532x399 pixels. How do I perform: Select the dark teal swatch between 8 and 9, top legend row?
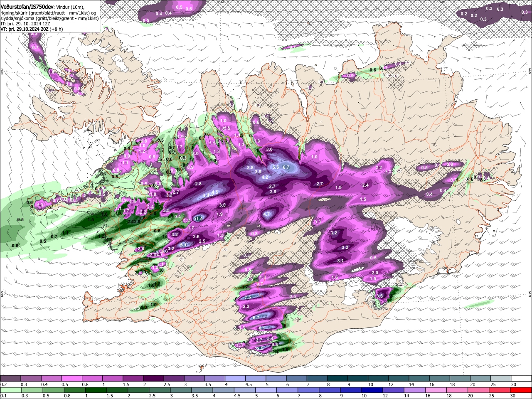[x=338, y=378]
